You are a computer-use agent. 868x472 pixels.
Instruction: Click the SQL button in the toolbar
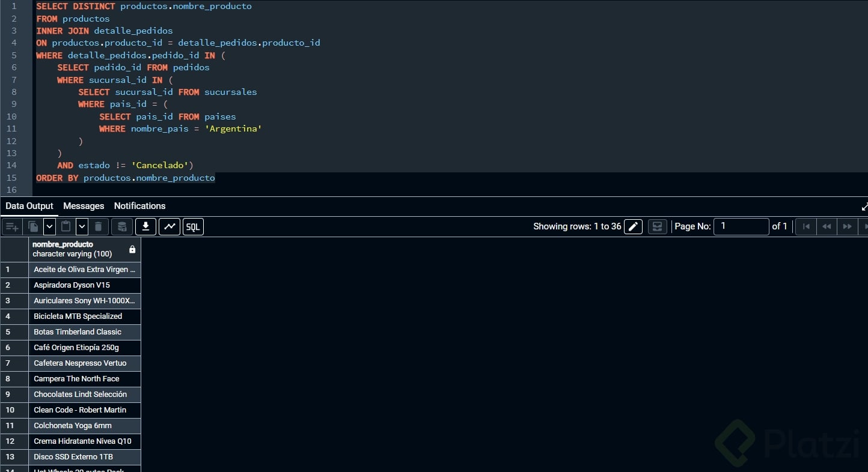pyautogui.click(x=193, y=226)
